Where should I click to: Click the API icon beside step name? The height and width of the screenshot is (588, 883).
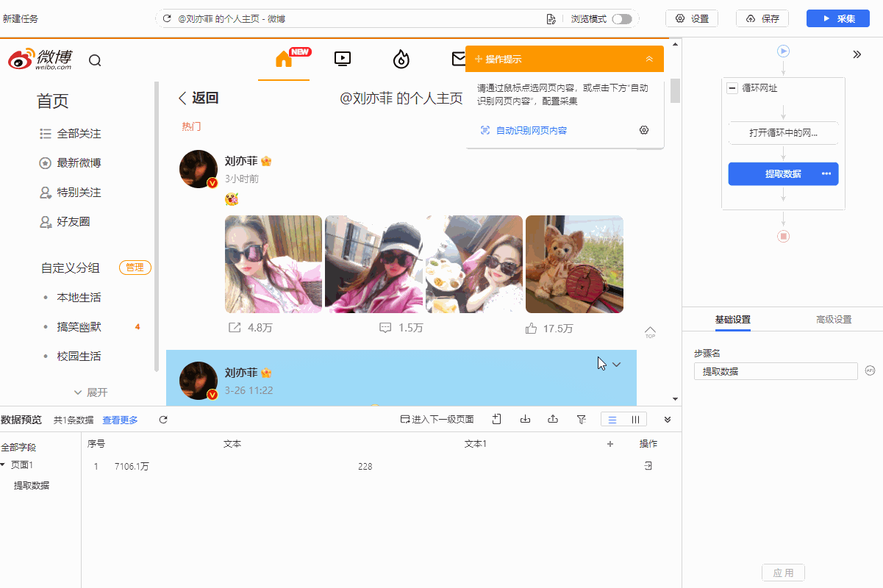(870, 370)
